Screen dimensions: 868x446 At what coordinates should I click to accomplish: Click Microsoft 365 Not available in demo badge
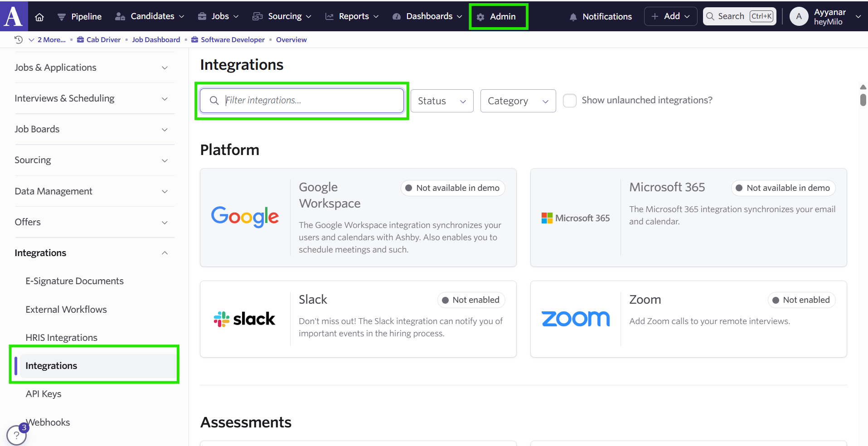coord(783,188)
